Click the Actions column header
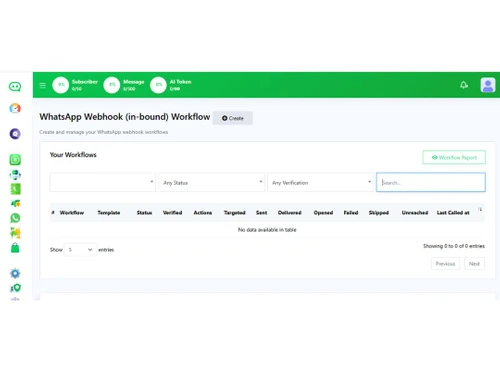The height and width of the screenshot is (375, 500). coord(203,213)
